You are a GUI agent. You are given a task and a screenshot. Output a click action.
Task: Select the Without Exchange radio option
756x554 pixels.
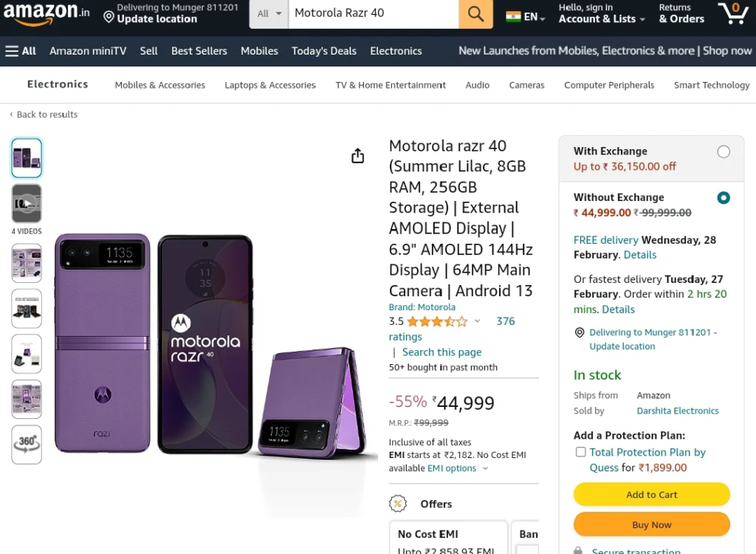pos(724,197)
